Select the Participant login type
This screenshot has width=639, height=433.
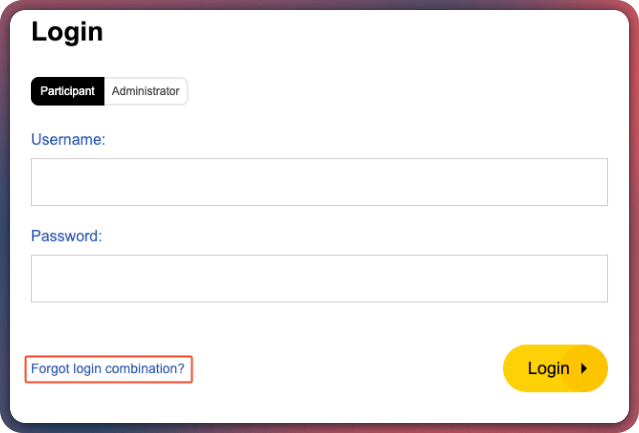(x=68, y=91)
